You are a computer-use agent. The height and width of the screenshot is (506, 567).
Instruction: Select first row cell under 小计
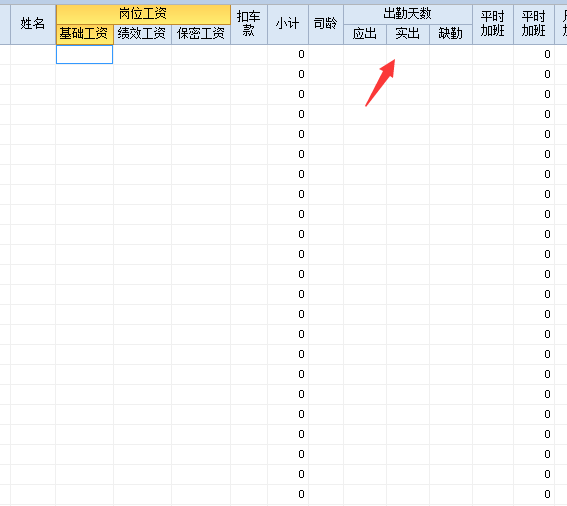coord(288,55)
